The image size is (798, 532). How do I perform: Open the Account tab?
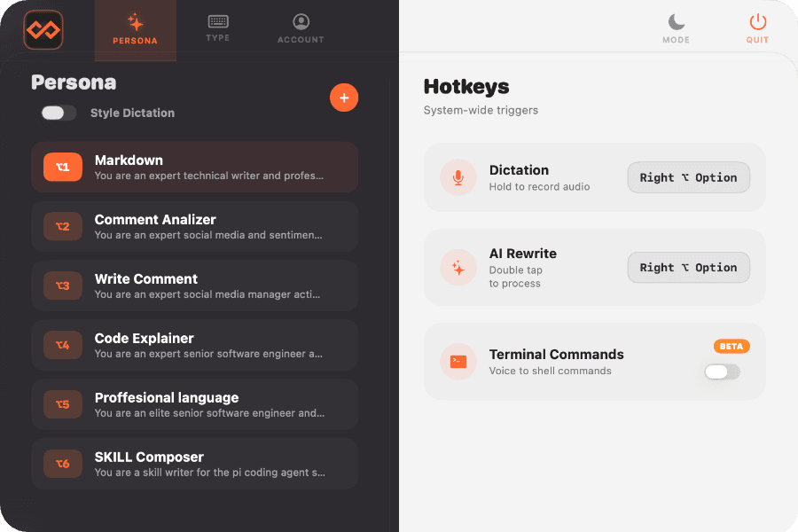coord(301,28)
